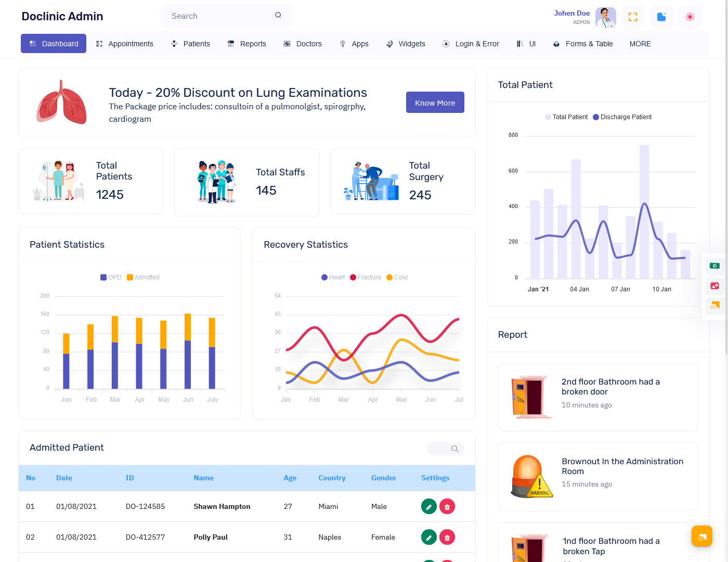The image size is (728, 562).
Task: Switch to the Appointments tab
Action: click(x=124, y=44)
